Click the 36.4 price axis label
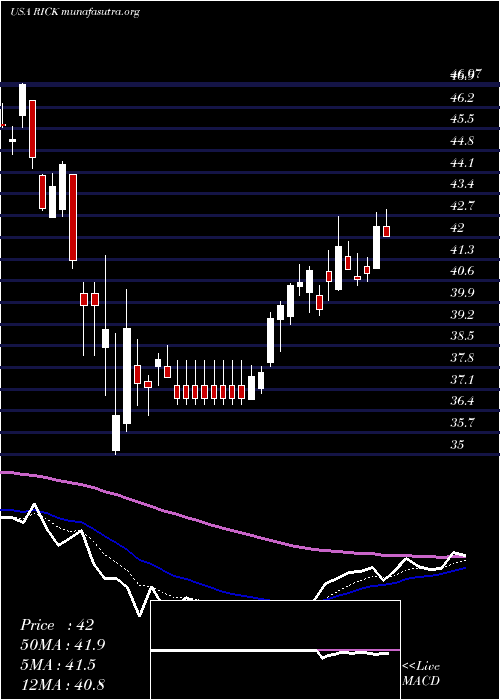The height and width of the screenshot is (700, 500). click(x=462, y=401)
